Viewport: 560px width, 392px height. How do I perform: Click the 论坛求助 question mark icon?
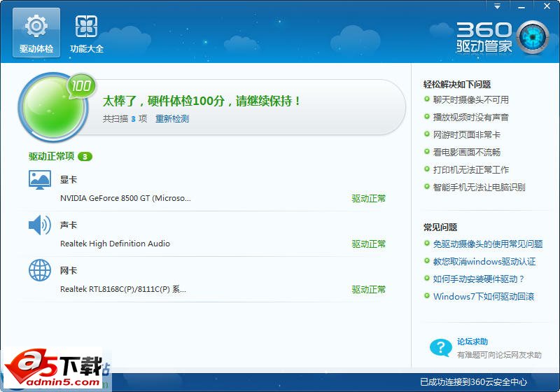(440, 347)
